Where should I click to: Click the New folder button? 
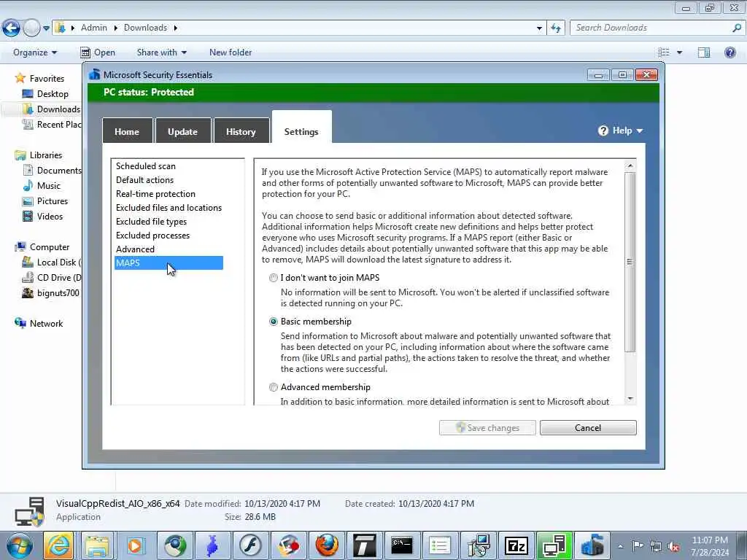231,52
